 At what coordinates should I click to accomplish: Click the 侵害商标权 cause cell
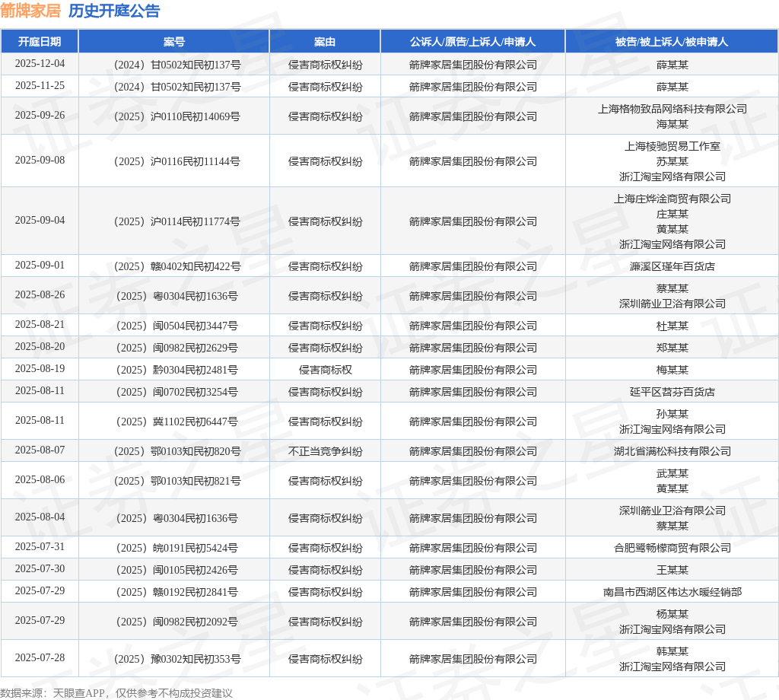325,370
